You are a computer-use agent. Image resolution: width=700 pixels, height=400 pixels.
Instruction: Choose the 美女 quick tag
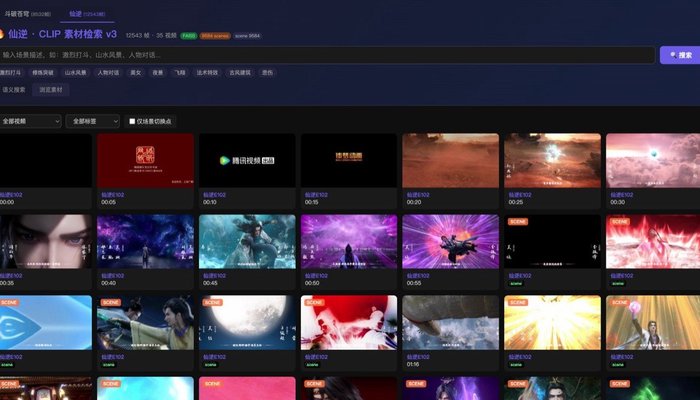click(x=136, y=72)
